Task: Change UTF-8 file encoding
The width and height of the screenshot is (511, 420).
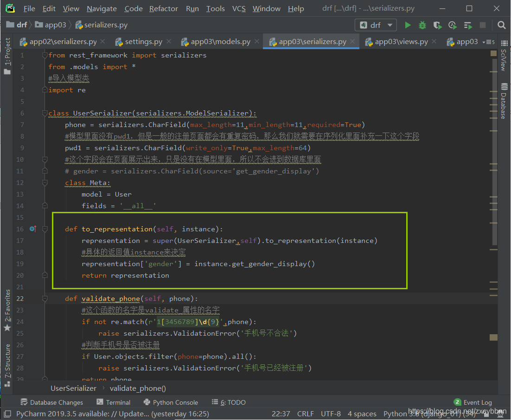Action: tap(331, 414)
